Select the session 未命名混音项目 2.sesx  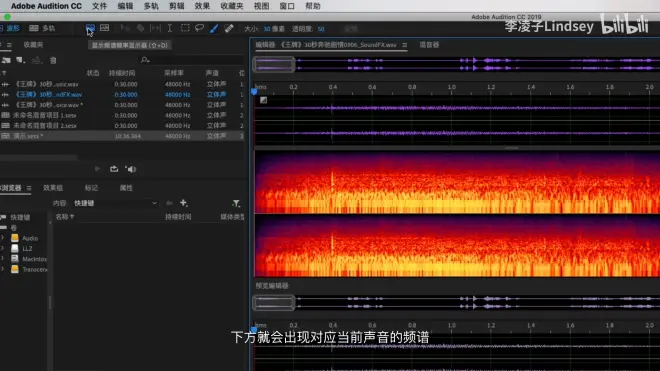122,125
